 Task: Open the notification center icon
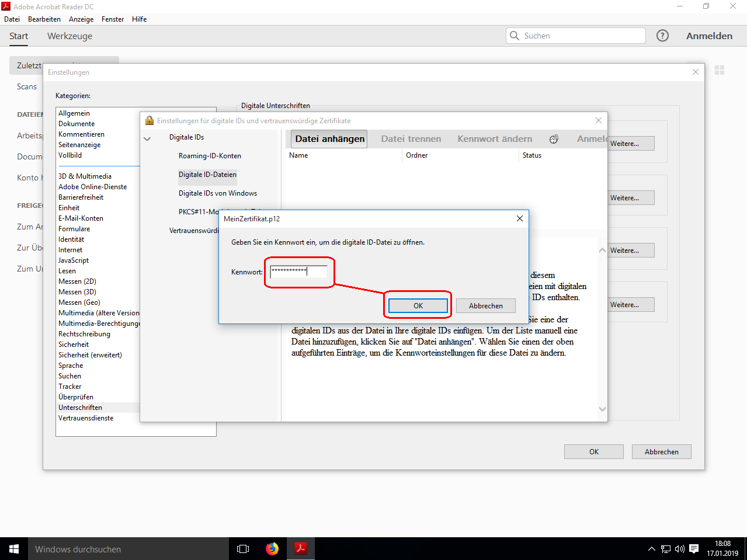click(694, 549)
